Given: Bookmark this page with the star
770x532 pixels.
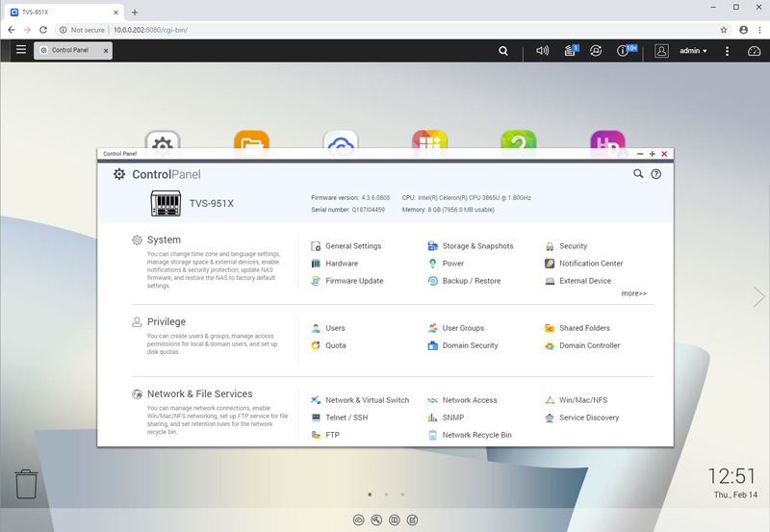Looking at the screenshot, I should 724,30.
